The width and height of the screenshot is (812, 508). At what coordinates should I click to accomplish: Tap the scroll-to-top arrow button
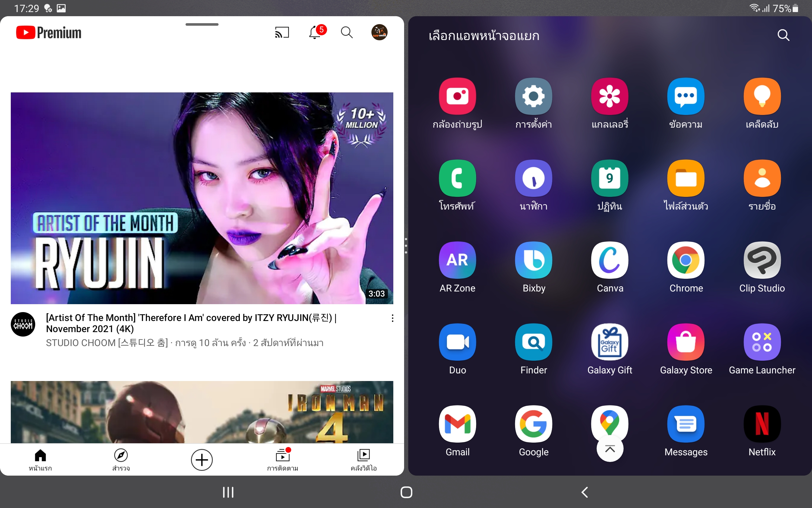click(610, 449)
